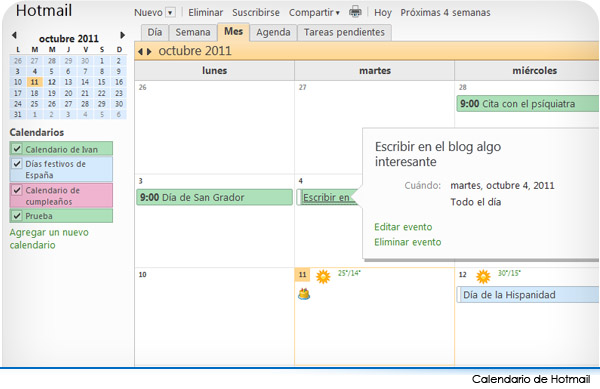The image size is (600, 389).
Task: Open the birthday cake icon on day 11
Action: (x=304, y=294)
